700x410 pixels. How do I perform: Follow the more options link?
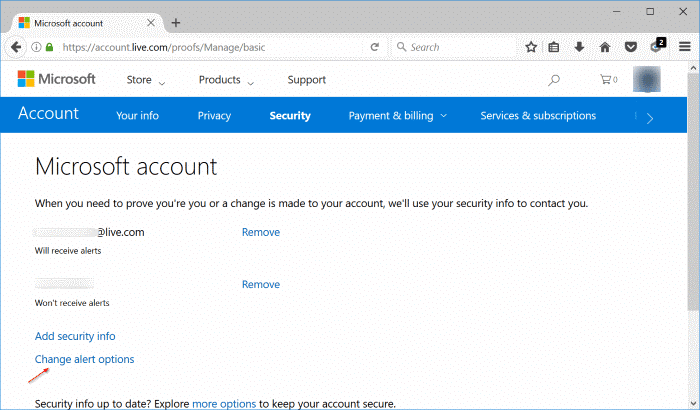tap(224, 404)
